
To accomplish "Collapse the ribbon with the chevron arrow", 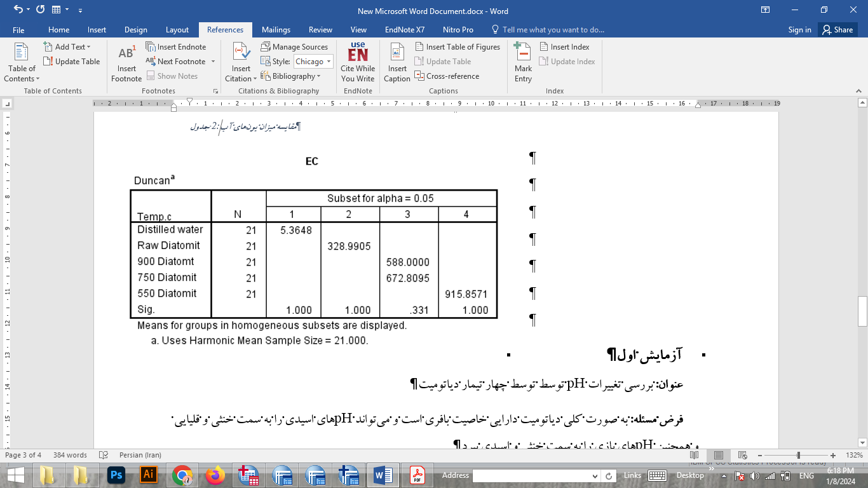I will pos(858,91).
